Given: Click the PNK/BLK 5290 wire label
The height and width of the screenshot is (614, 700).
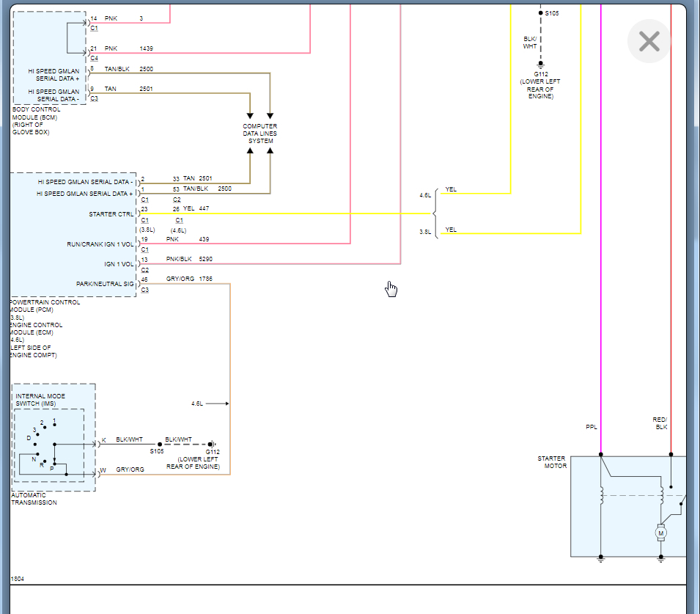Looking at the screenshot, I should click(x=189, y=259).
